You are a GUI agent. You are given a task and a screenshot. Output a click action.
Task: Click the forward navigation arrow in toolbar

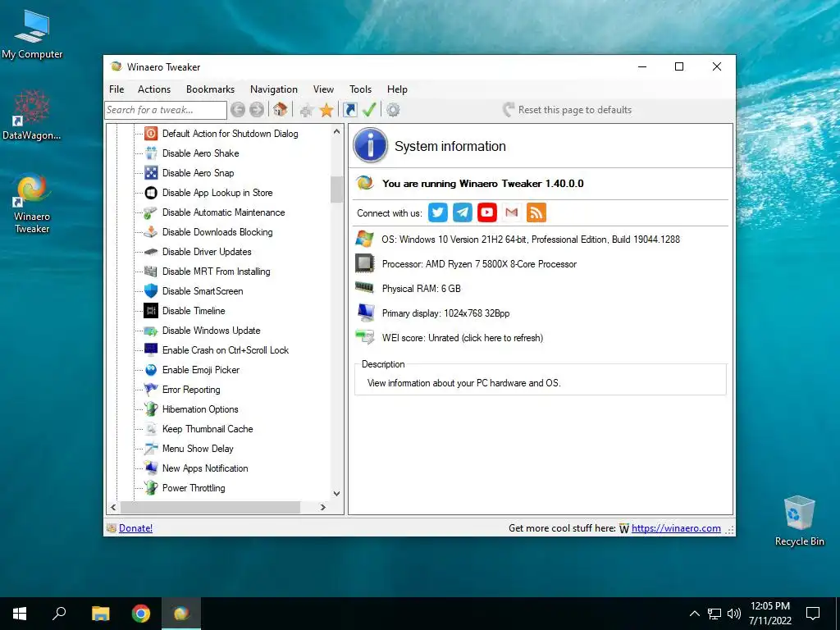[x=257, y=110]
